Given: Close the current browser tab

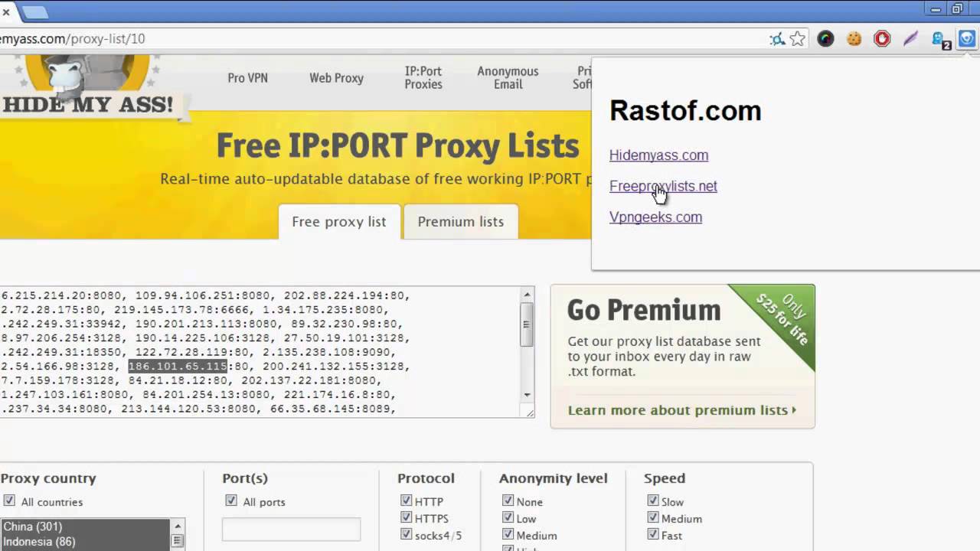Looking at the screenshot, I should 6,12.
